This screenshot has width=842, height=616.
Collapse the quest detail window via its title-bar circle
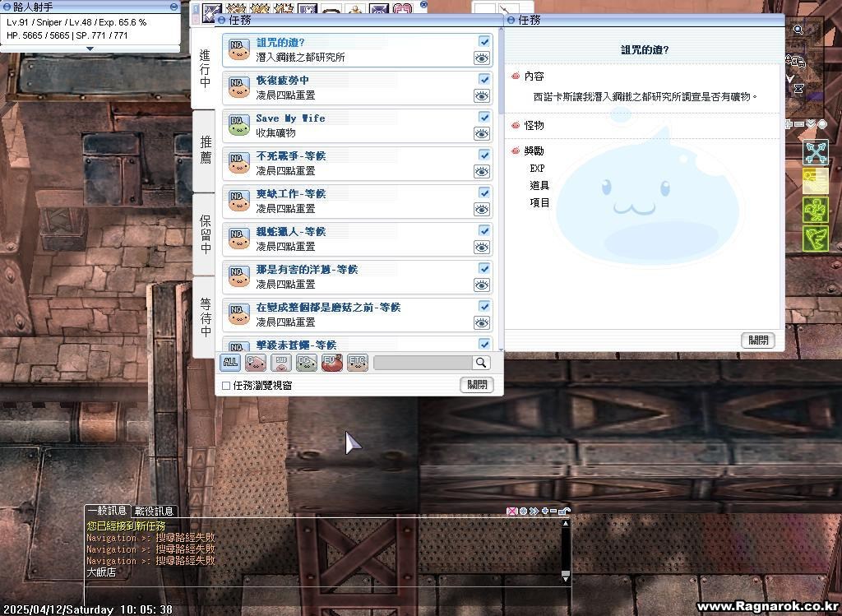pos(511,21)
